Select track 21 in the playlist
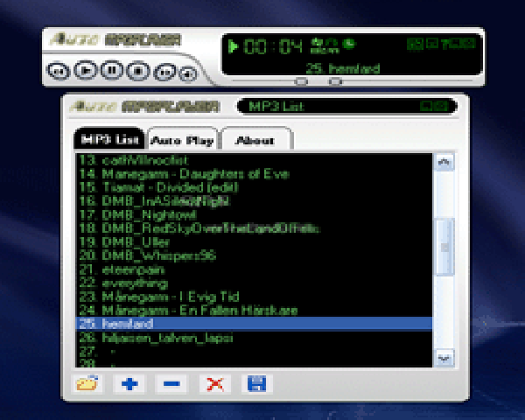 [x=255, y=269]
